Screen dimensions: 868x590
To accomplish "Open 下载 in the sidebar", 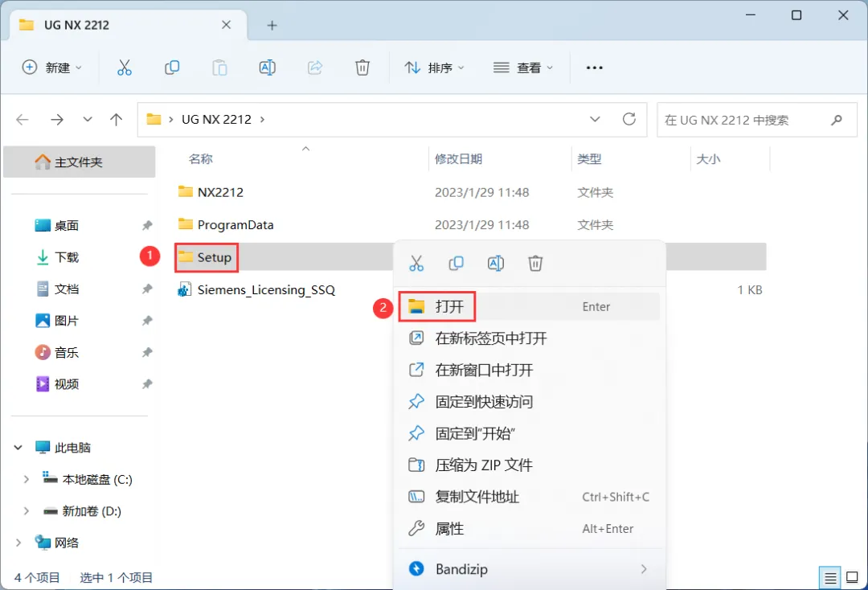I will pos(67,257).
